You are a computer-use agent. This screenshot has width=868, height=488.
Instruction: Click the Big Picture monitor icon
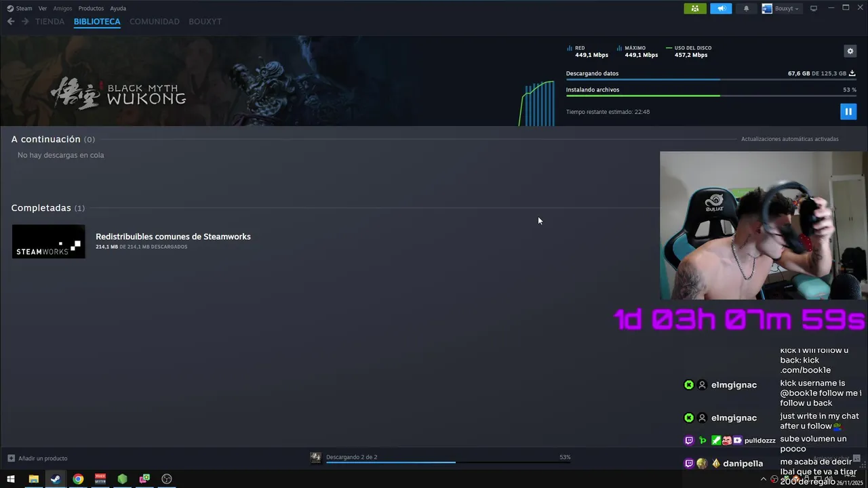point(814,8)
